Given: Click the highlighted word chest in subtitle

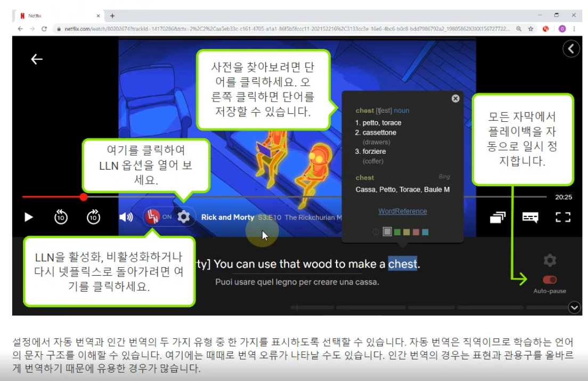Looking at the screenshot, I should (402, 264).
